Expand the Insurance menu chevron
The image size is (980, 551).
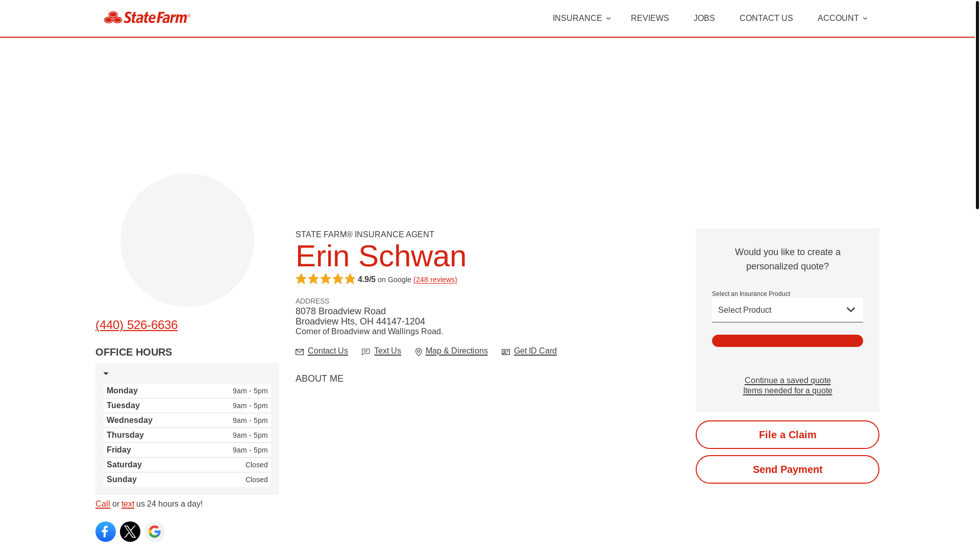[x=608, y=18]
